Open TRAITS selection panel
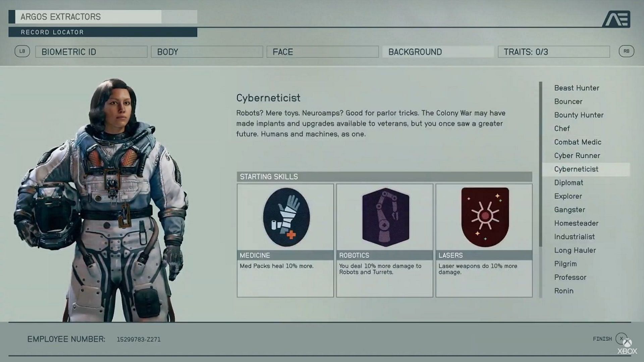Screen dimensions: 644x362 pos(554,52)
